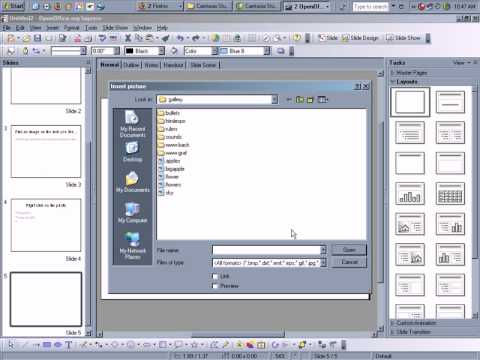Viewport: 480px width, 360px height.
Task: Choose the blank slide layout thumbnail
Action: (x=410, y=102)
